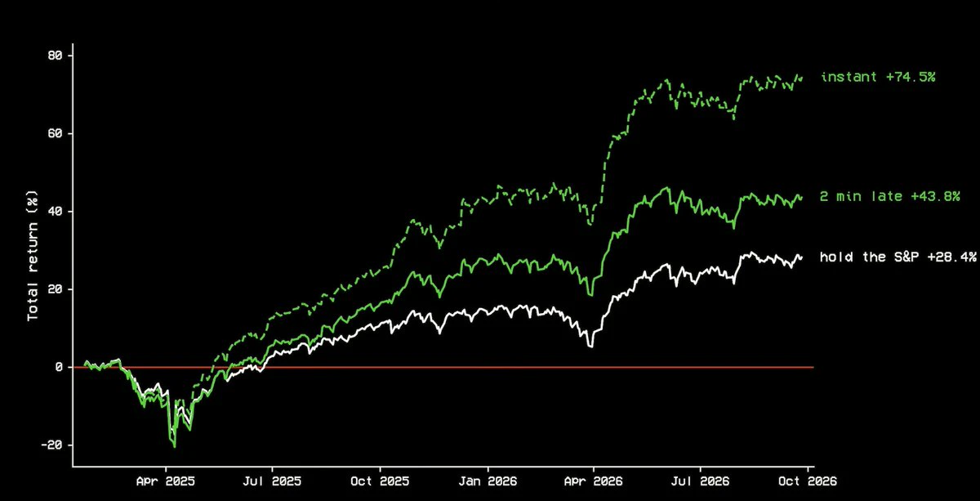Image resolution: width=980 pixels, height=501 pixels.
Task: Click the 40 y-axis tick label
Action: (56, 211)
